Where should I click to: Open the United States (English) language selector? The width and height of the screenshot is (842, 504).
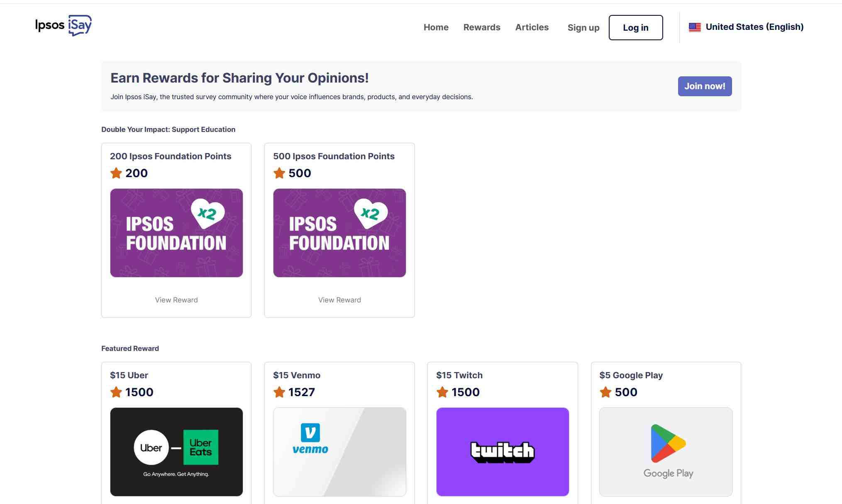tap(754, 27)
